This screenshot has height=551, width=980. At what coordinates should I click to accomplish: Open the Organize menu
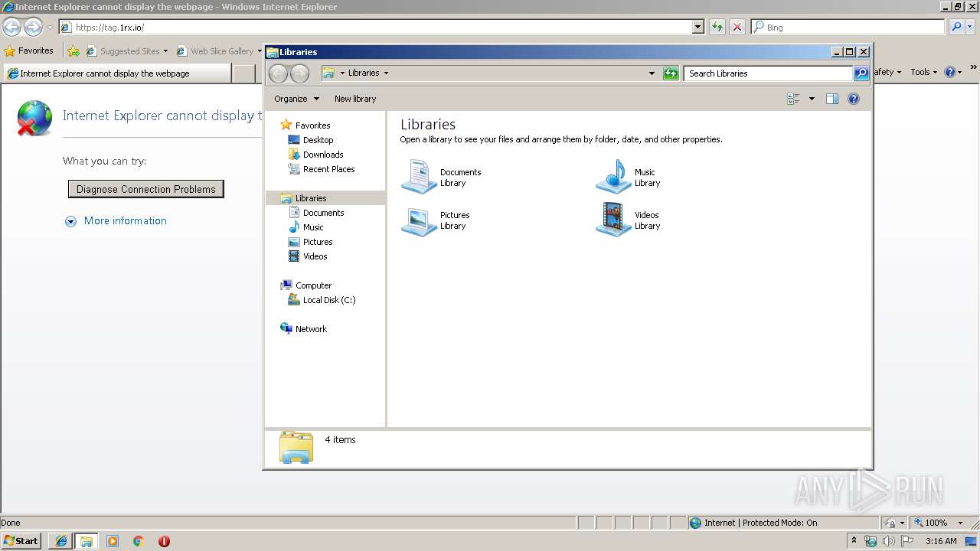coord(296,99)
